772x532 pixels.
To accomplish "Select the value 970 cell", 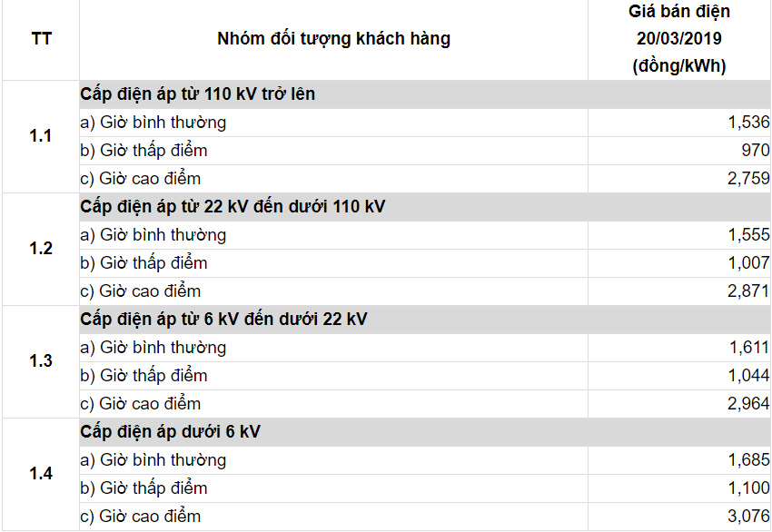I will 679,151.
